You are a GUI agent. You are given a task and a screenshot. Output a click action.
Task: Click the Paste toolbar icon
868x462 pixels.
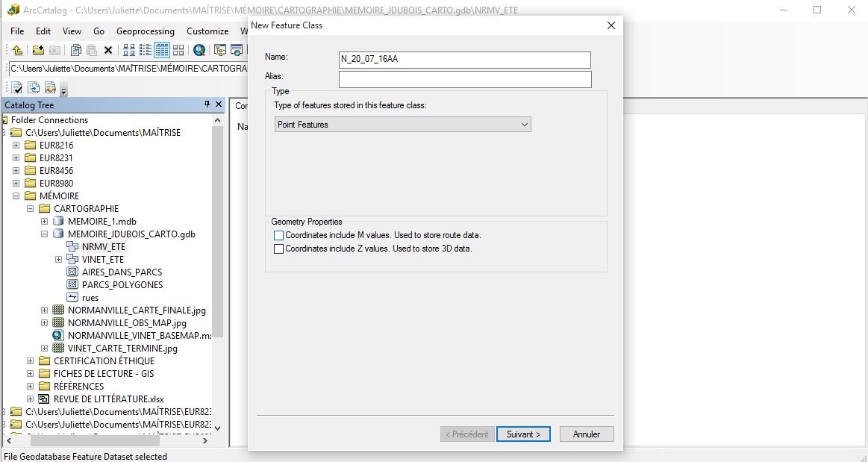[x=92, y=50]
